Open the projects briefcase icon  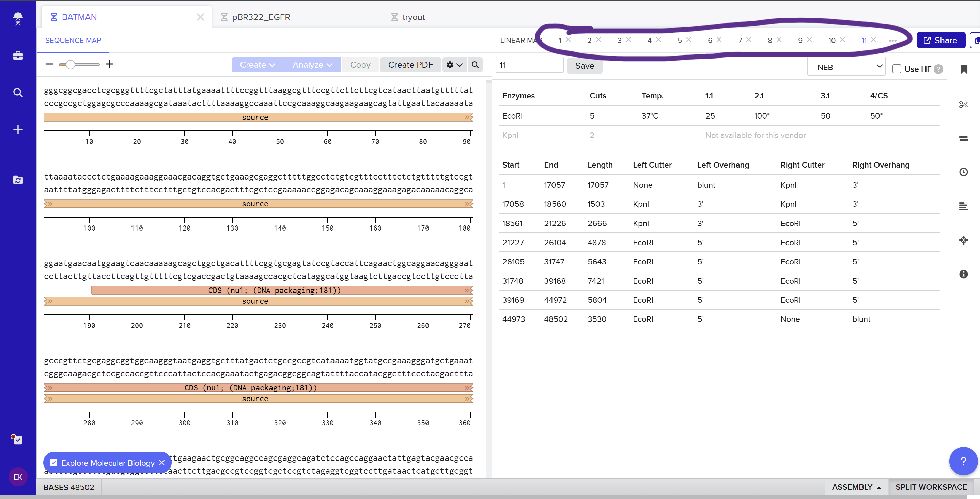(18, 56)
